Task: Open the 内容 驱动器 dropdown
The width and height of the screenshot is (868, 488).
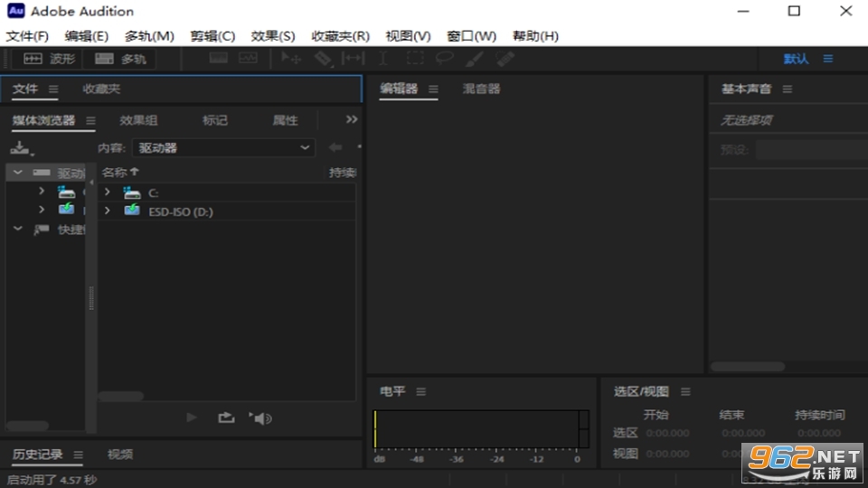Action: [x=223, y=147]
